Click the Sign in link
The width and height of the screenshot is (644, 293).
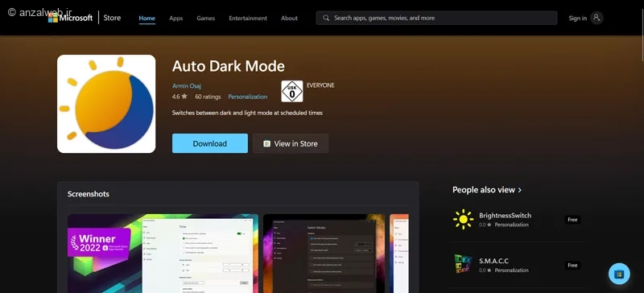pyautogui.click(x=577, y=18)
